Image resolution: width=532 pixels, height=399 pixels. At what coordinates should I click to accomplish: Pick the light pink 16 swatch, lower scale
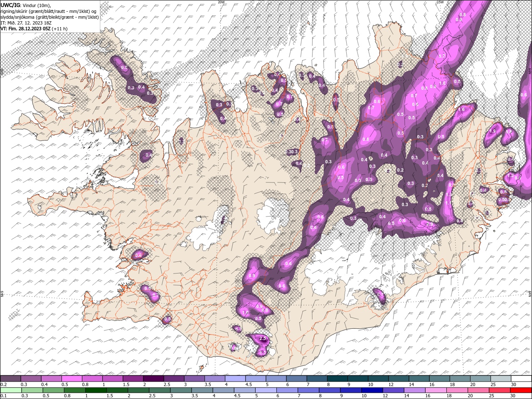(436, 390)
